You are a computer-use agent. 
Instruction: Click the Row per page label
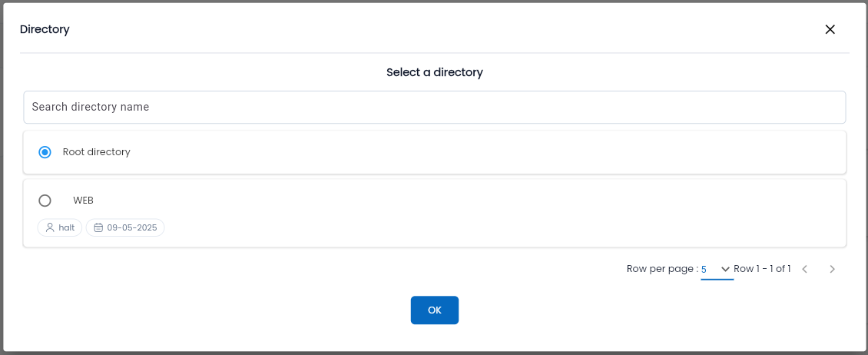click(x=662, y=269)
